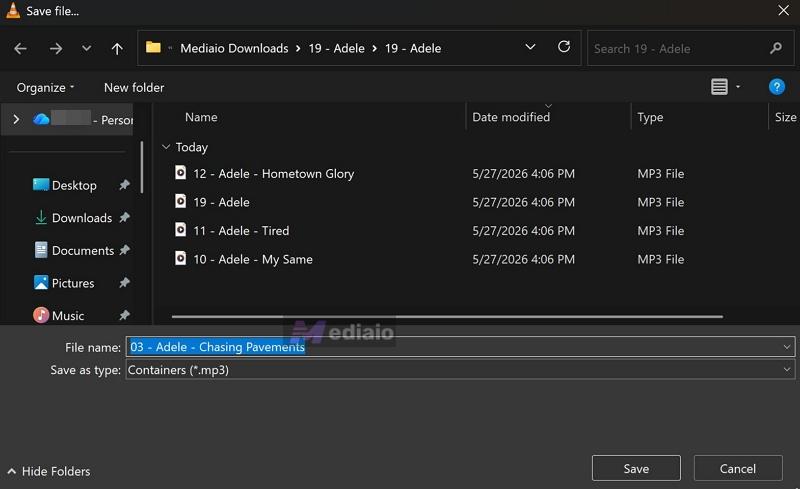
Task: Click the magnifier search icon
Action: point(776,48)
